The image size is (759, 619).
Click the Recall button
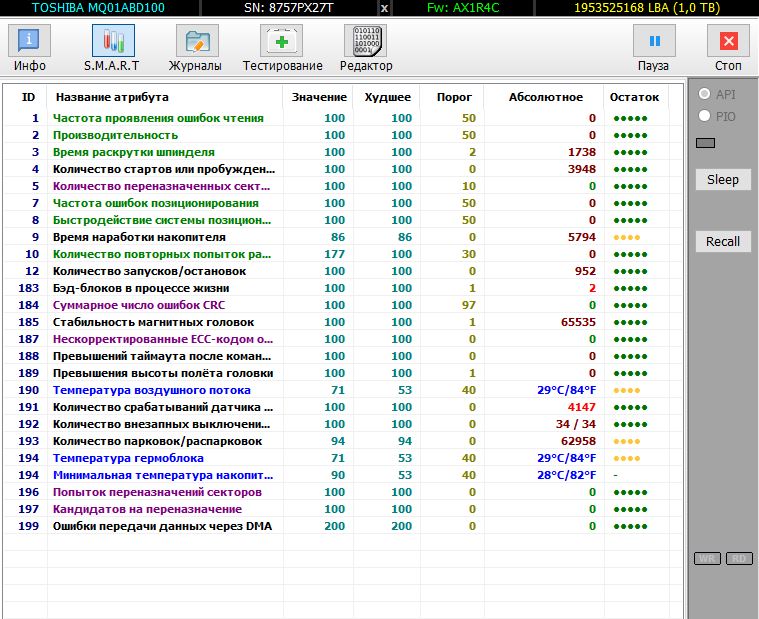(x=723, y=241)
